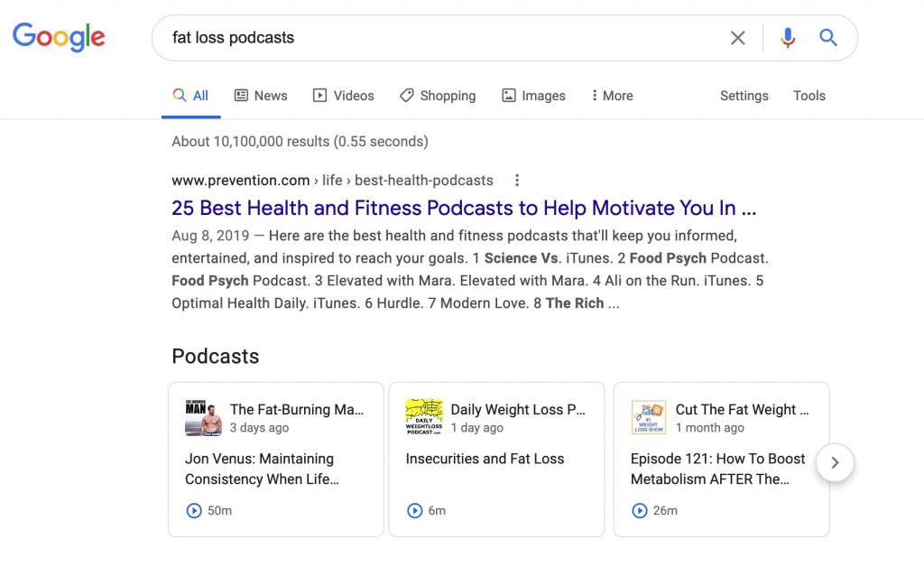Viewport: 924px width, 567px height.
Task: Click the blue magnifier search button
Action: [828, 38]
